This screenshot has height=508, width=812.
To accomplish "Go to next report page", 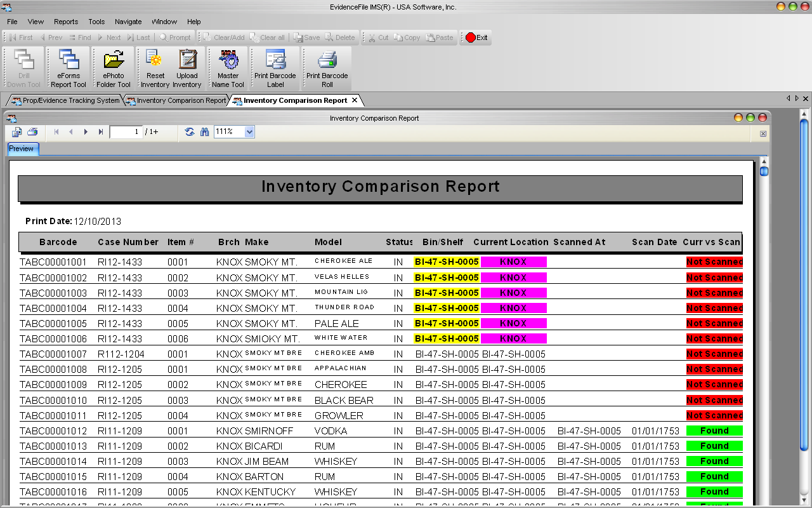I will click(x=86, y=132).
